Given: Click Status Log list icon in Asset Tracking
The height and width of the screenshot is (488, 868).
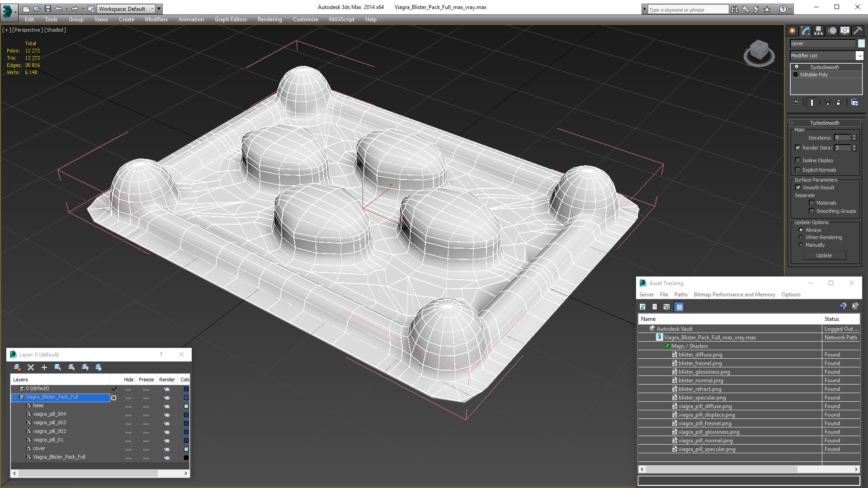Looking at the screenshot, I should 655,307.
